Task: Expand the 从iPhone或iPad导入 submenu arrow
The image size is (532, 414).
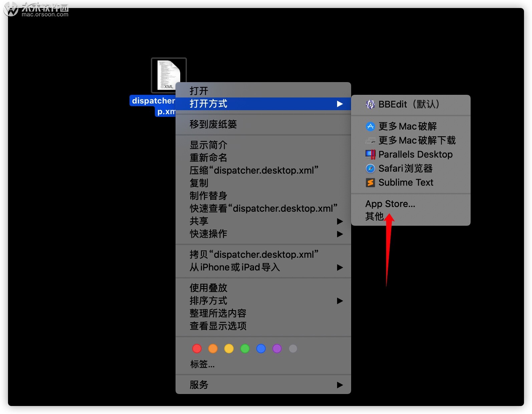Action: click(340, 267)
